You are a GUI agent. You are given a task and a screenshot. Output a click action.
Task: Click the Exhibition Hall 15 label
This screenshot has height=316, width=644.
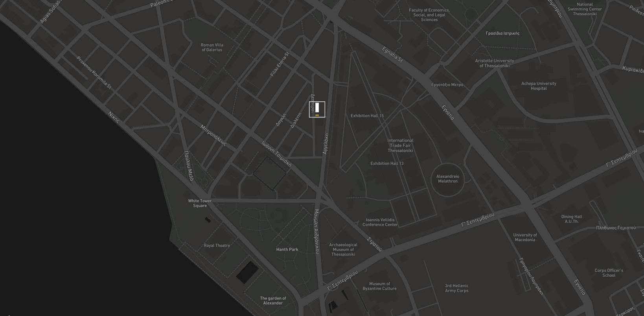tap(367, 116)
